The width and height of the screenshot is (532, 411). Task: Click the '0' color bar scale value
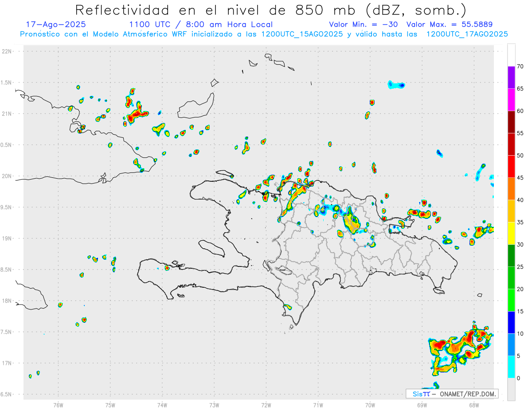[x=519, y=378]
